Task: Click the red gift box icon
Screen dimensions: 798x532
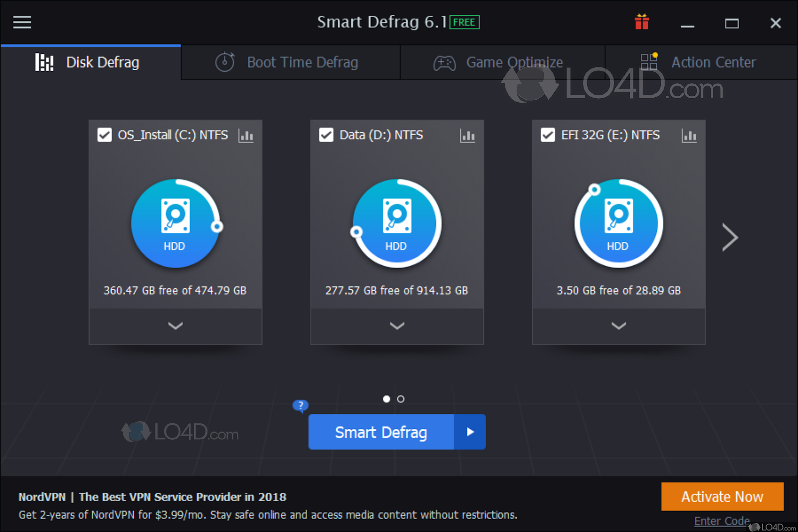Action: tap(642, 22)
